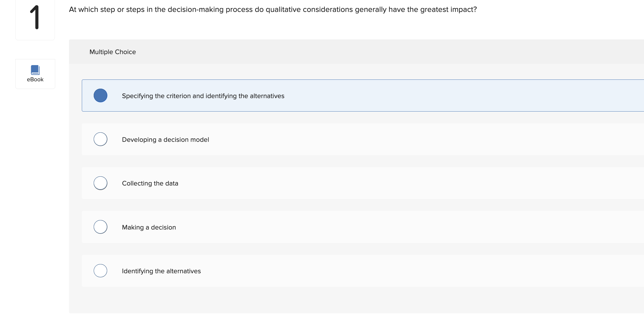Click the eBook label text

[35, 79]
